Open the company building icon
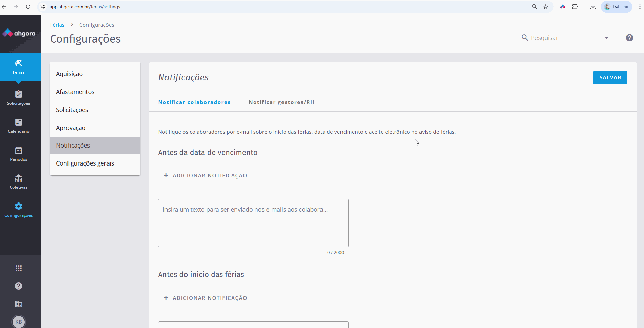Image resolution: width=644 pixels, height=328 pixels. 19,304
